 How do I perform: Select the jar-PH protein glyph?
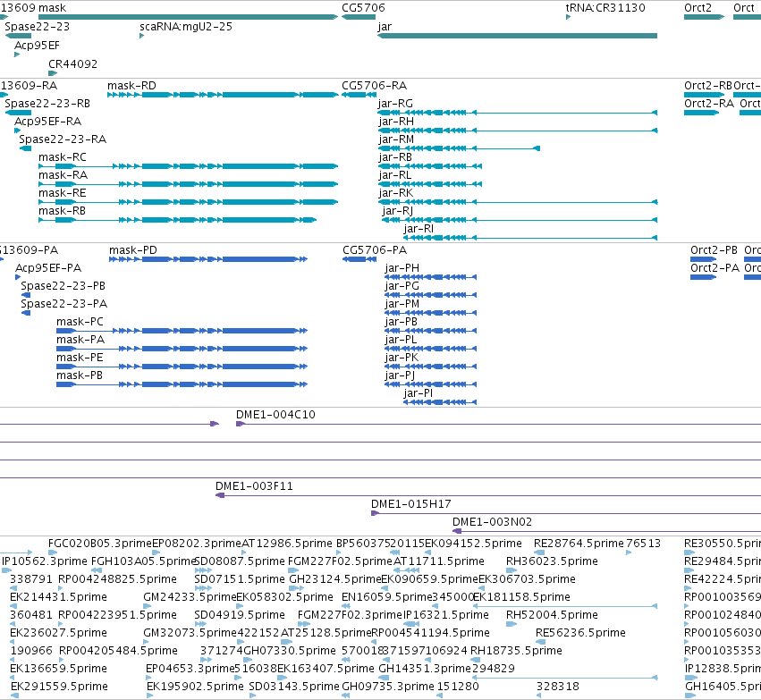pos(430,277)
